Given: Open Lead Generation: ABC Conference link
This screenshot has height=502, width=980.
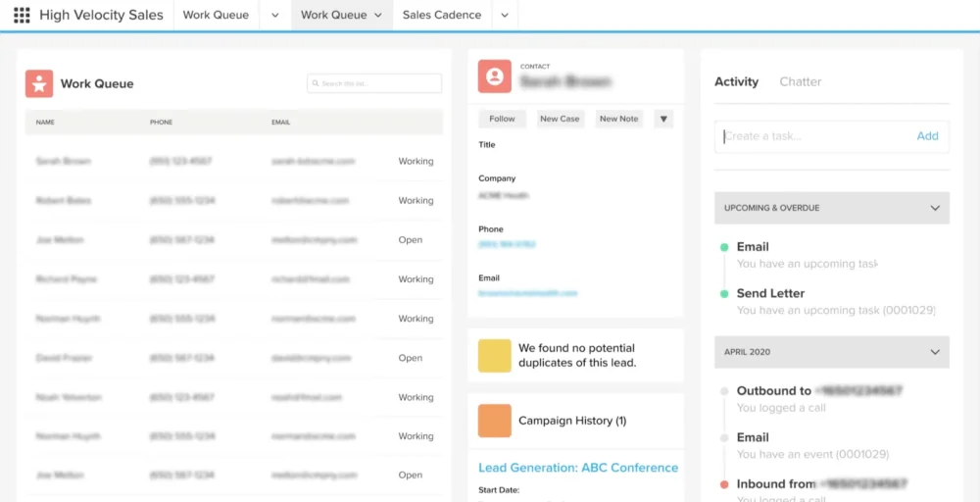Looking at the screenshot, I should pyautogui.click(x=578, y=468).
